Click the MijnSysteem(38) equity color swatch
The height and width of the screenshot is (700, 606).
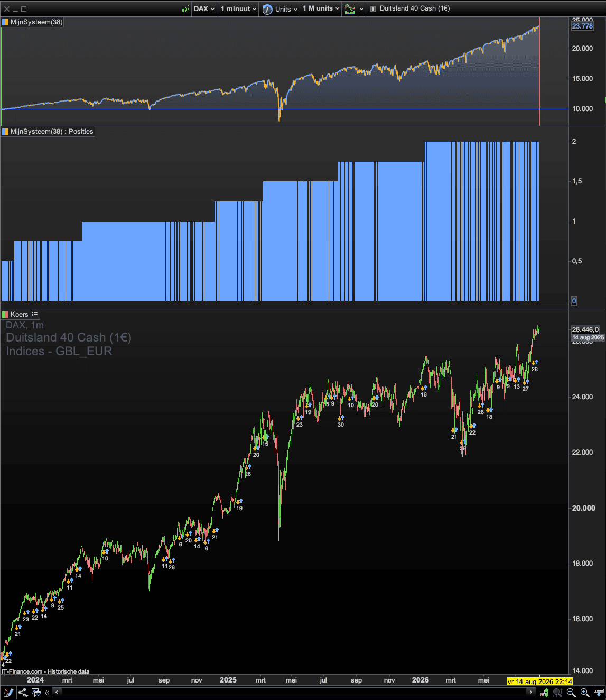(5, 22)
